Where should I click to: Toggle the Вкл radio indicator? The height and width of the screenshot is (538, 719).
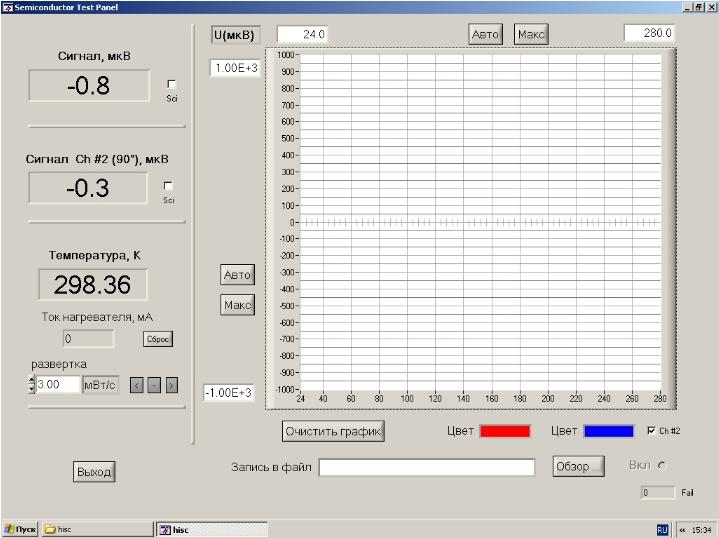pyautogui.click(x=662, y=466)
